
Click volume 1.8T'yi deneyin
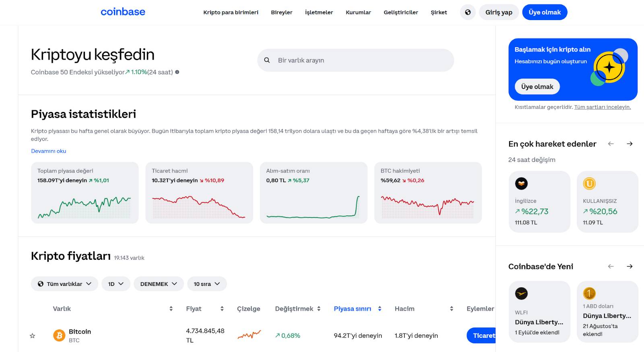(416, 335)
